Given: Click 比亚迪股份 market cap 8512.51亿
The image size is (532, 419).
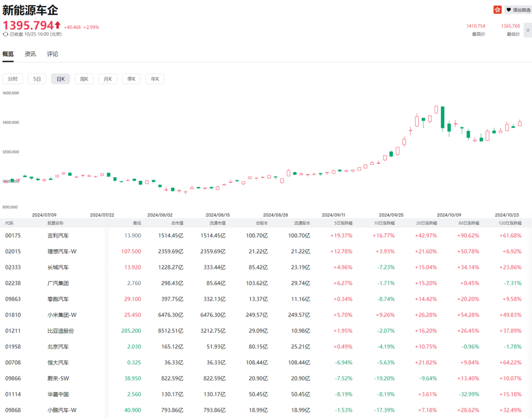Looking at the screenshot, I should (171, 331).
